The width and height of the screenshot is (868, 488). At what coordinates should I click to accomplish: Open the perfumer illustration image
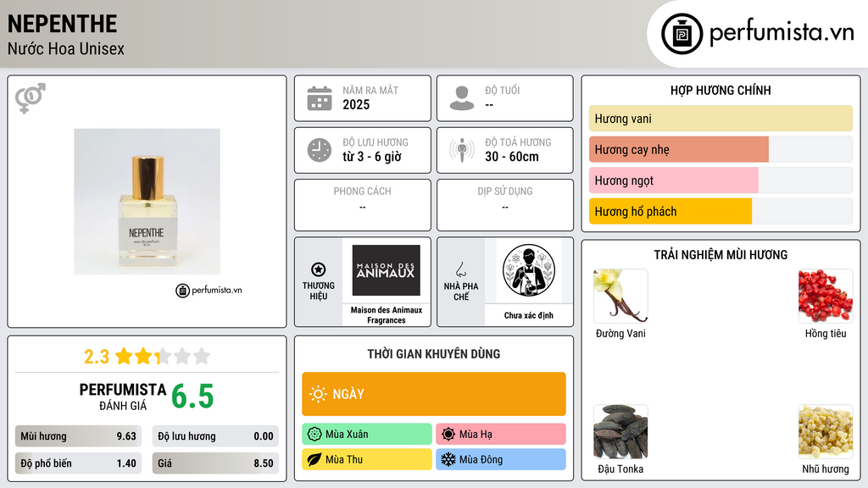pos(529,270)
